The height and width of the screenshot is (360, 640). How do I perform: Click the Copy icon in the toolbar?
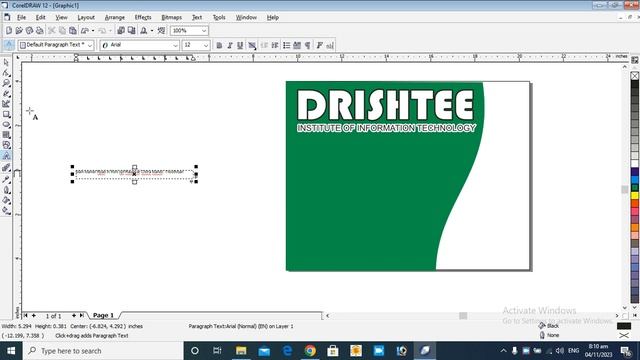62,31
